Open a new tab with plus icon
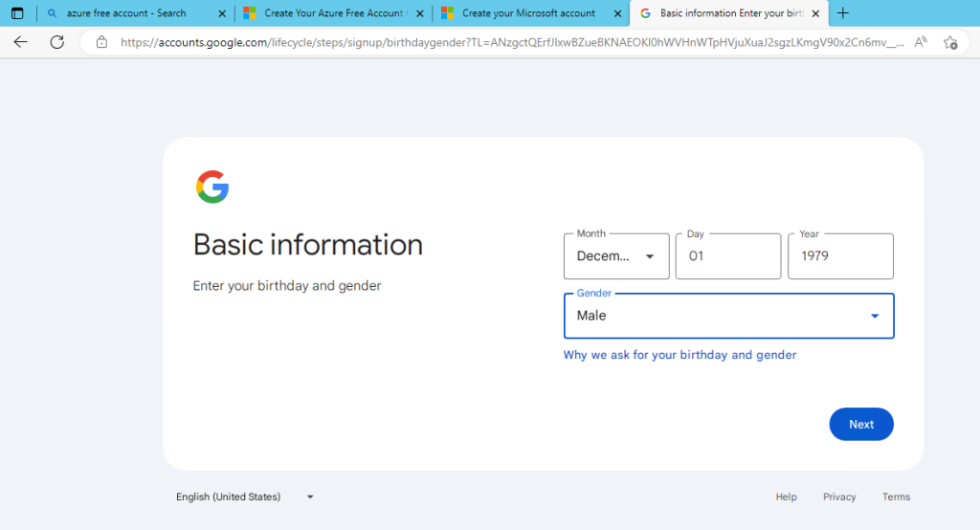Viewport: 980px width, 530px height. click(842, 13)
